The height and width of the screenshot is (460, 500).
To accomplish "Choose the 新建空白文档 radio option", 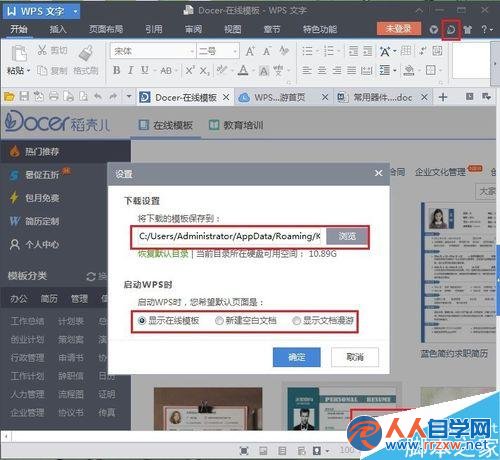I will coord(246,321).
